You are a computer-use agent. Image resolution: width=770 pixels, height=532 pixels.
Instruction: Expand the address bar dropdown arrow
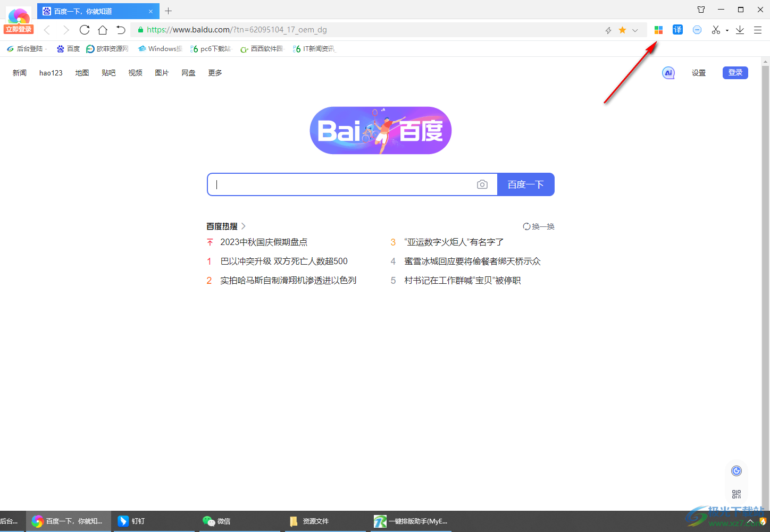(x=635, y=30)
